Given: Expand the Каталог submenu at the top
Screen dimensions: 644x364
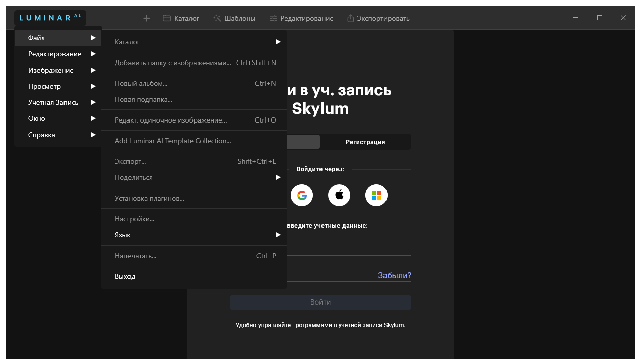Looking at the screenshot, I should [126, 42].
